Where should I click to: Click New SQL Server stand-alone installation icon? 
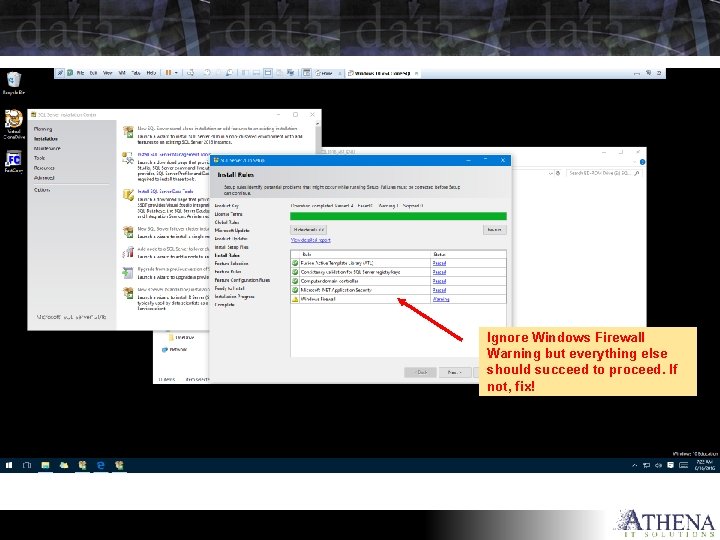[x=128, y=132]
